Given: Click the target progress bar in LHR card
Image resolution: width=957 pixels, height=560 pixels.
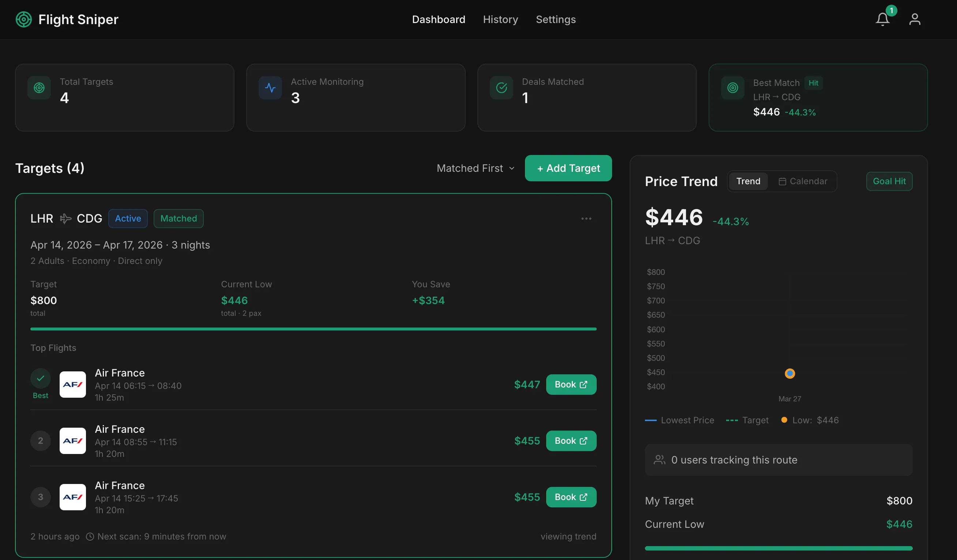Looking at the screenshot, I should pyautogui.click(x=313, y=329).
